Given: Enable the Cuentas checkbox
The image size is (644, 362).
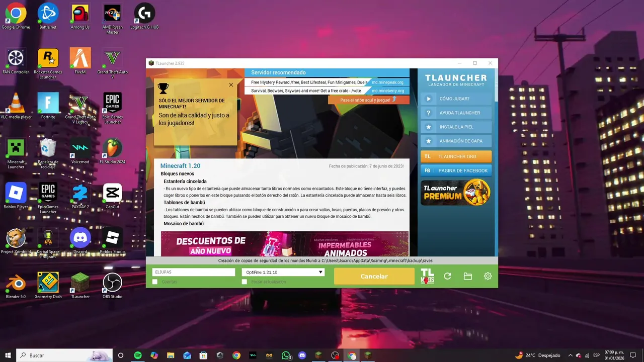Looking at the screenshot, I should [155, 282].
